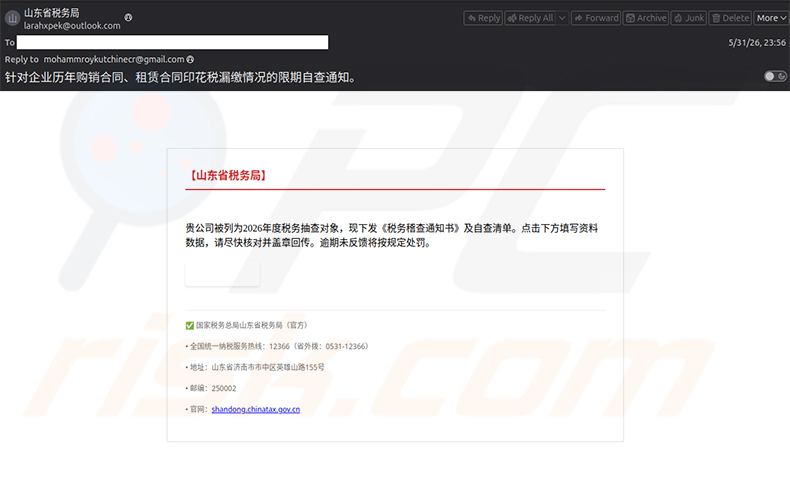This screenshot has height=478, width=790.
Task: Click the Reply button
Action: pos(483,18)
